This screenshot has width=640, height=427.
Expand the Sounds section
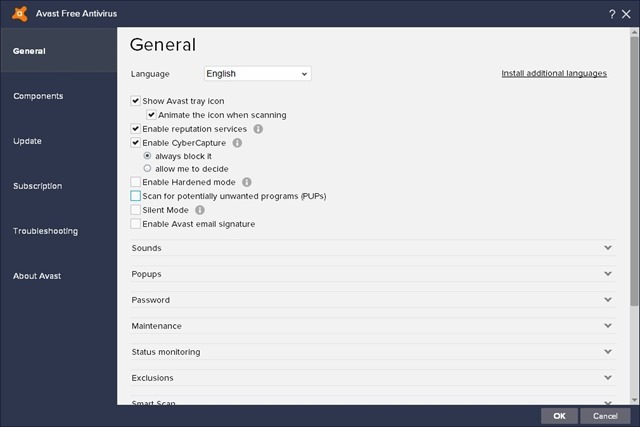(x=607, y=248)
